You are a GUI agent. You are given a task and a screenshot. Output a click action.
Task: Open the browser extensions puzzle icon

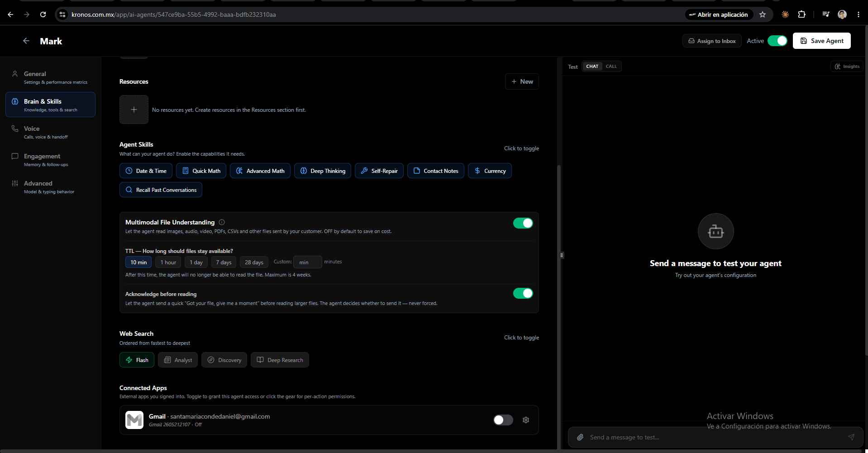[801, 14]
